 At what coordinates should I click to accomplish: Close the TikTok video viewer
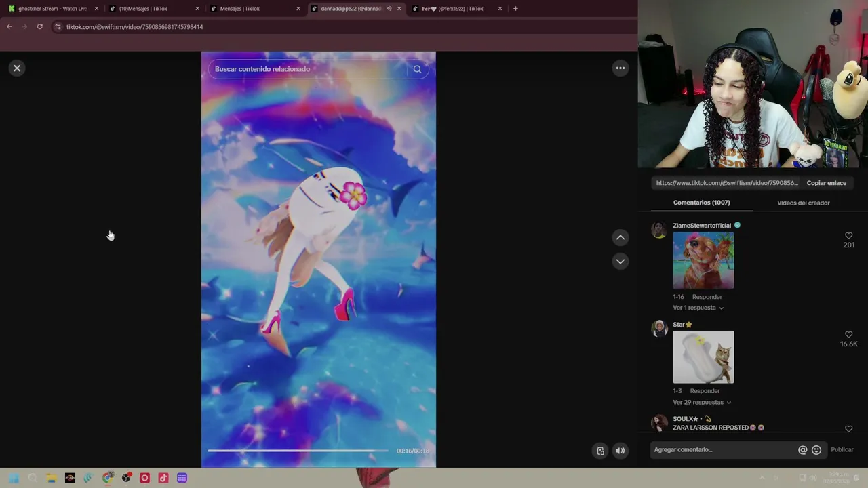[17, 68]
